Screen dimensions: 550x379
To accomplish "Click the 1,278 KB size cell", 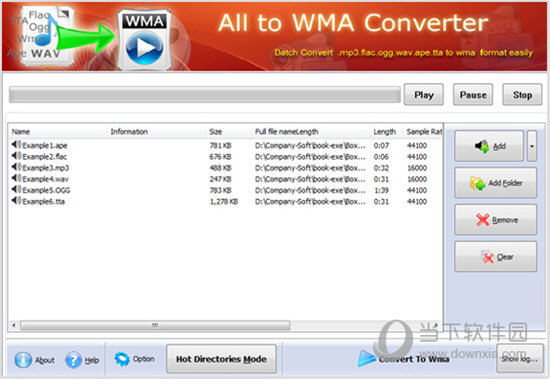I will 224,201.
